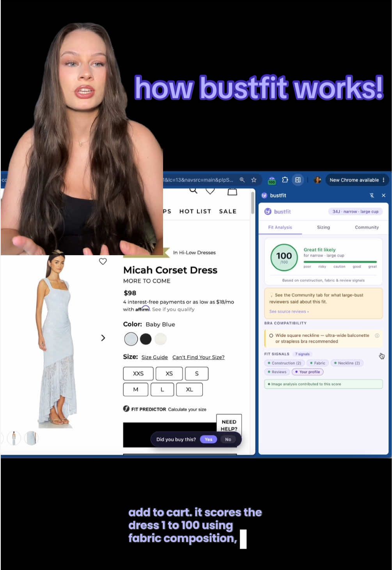Answer Yes to Did you buy this
This screenshot has width=392, height=570.
pos(209,439)
